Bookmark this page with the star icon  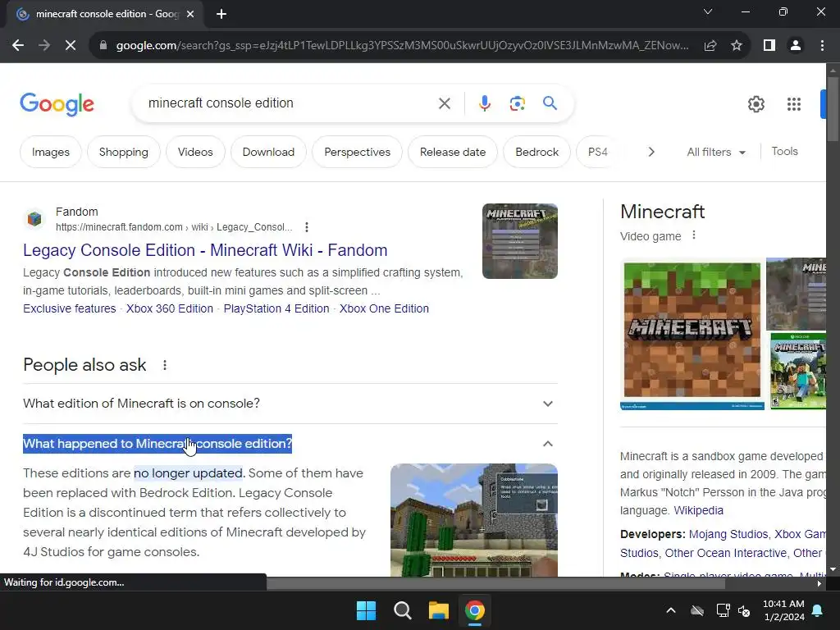(737, 46)
